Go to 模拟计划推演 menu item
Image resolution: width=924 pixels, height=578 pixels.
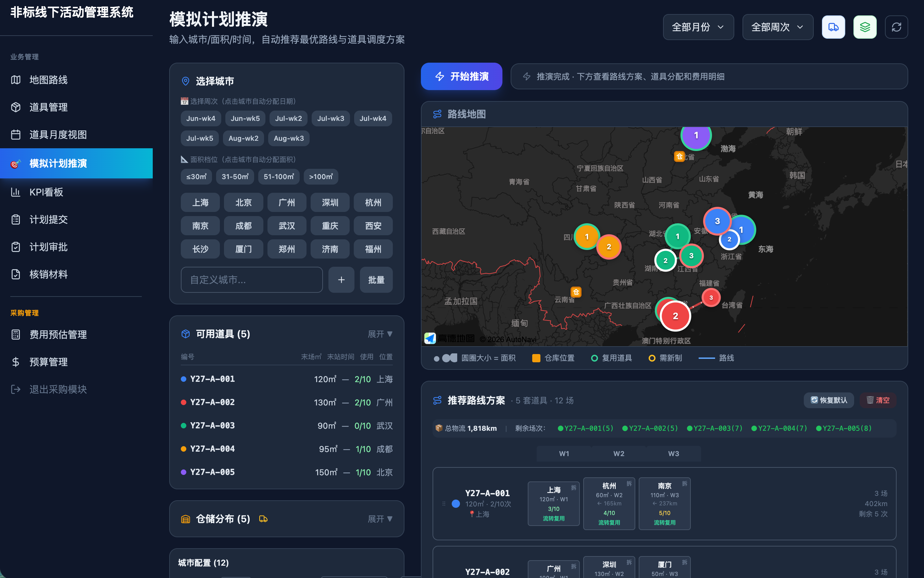coord(76,163)
